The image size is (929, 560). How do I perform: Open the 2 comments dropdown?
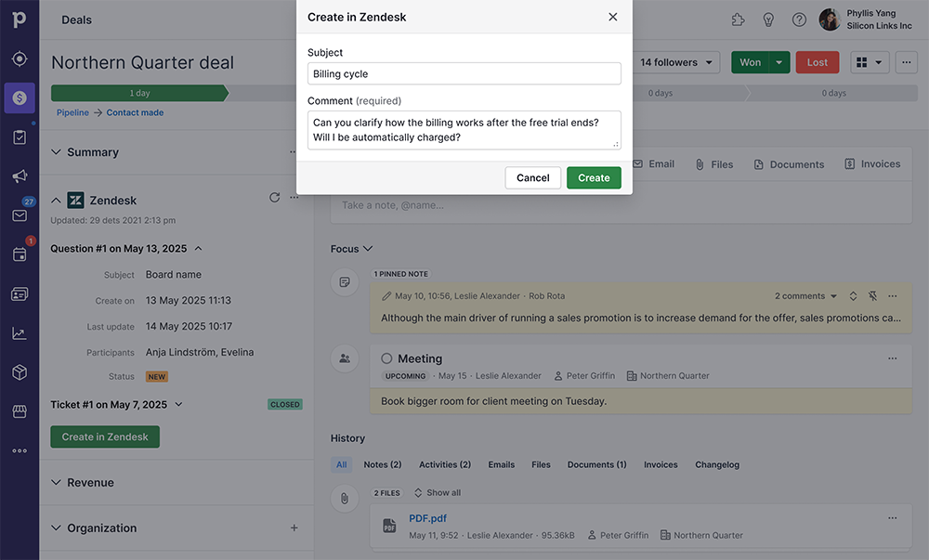pyautogui.click(x=805, y=296)
